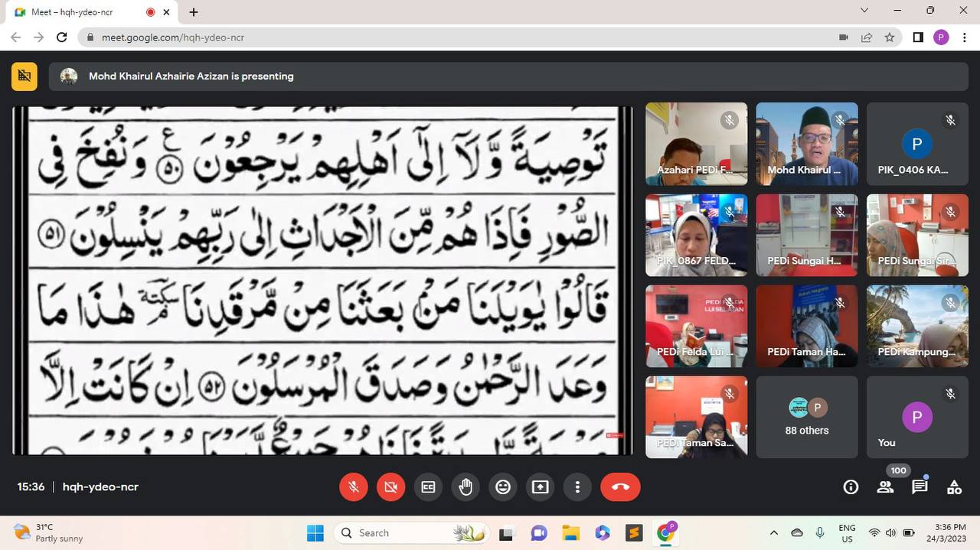980x550 pixels.
Task: Expand the Chrome tab search chevron
Action: coord(864,11)
